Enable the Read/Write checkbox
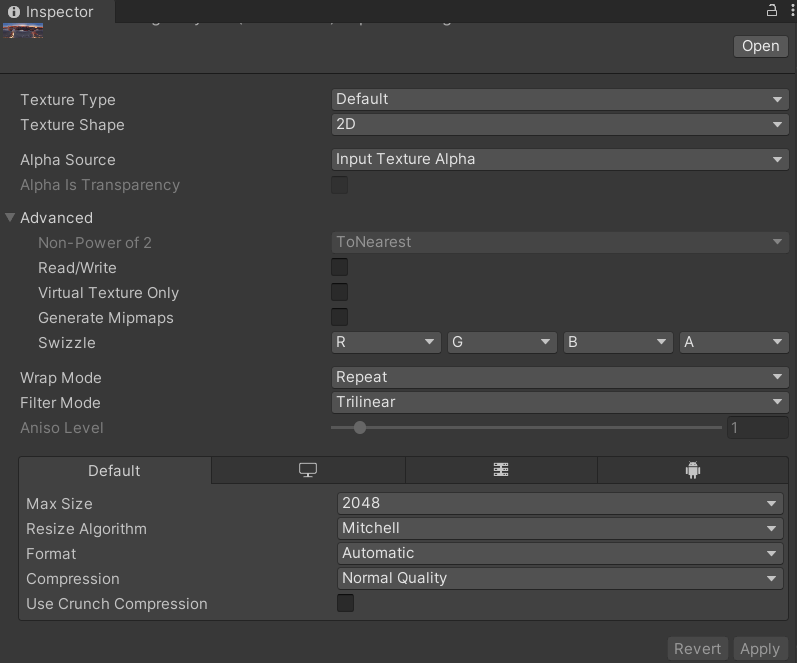This screenshot has width=797, height=663. pos(340,267)
